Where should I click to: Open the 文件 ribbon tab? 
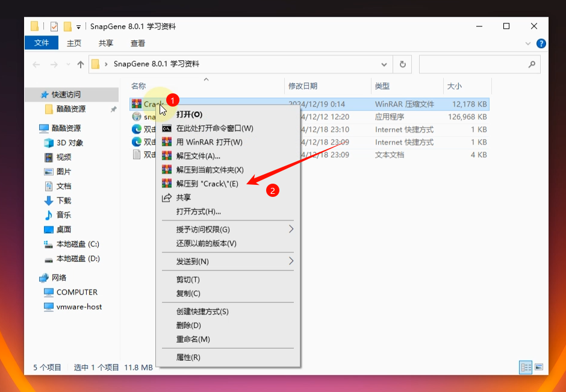(x=42, y=43)
